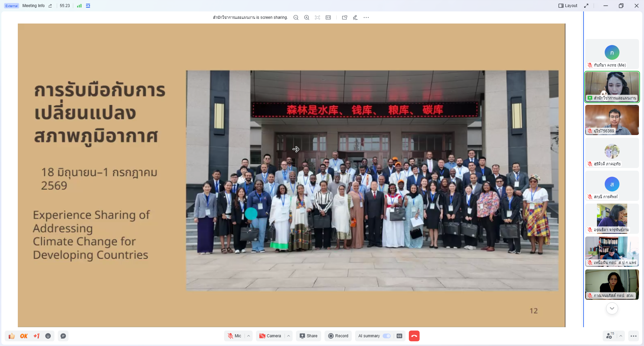Open the Layout menu
The image size is (644, 346).
point(568,6)
